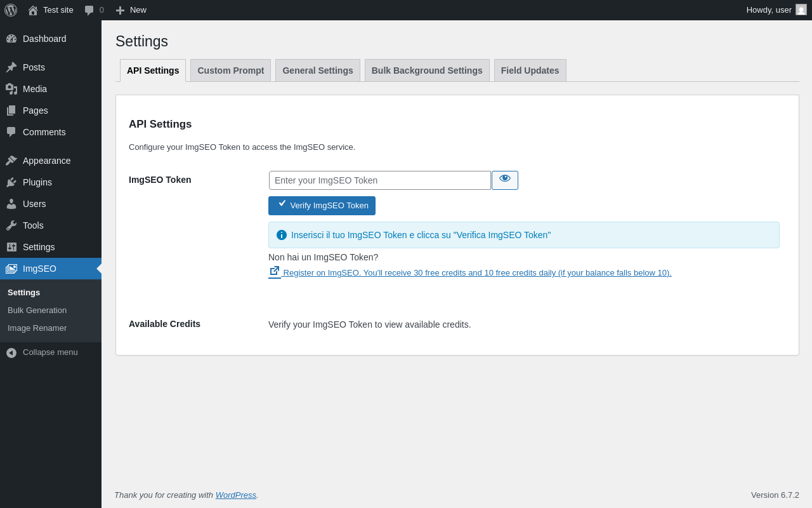Viewport: 812px width, 508px height.
Task: Click the WordPress logo icon
Action: pyautogui.click(x=11, y=10)
